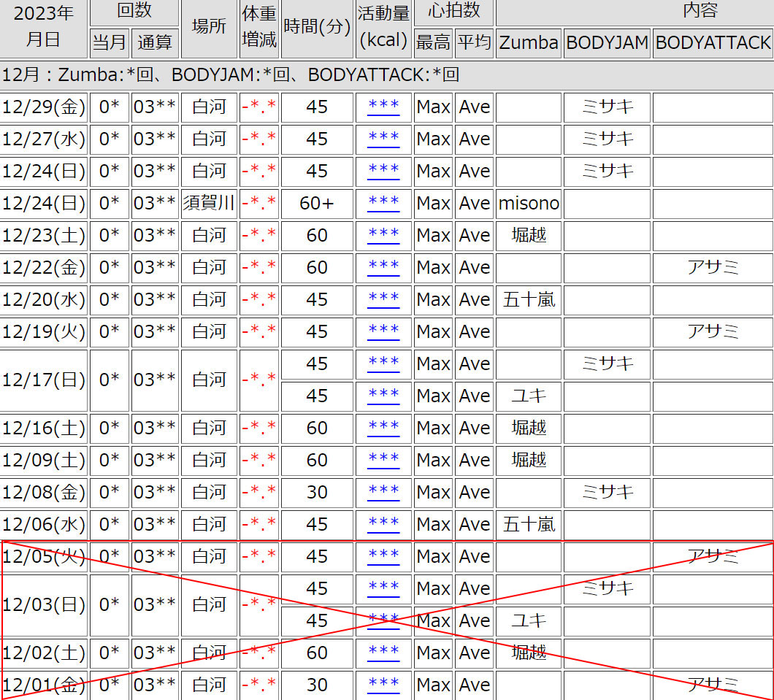Click the BODYJAM column header
The height and width of the screenshot is (700, 774).
[608, 43]
